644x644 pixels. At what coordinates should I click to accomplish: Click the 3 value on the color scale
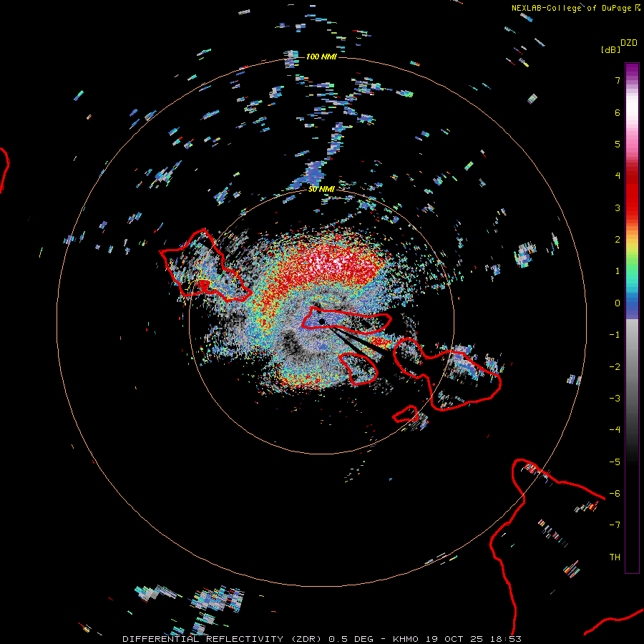618,208
